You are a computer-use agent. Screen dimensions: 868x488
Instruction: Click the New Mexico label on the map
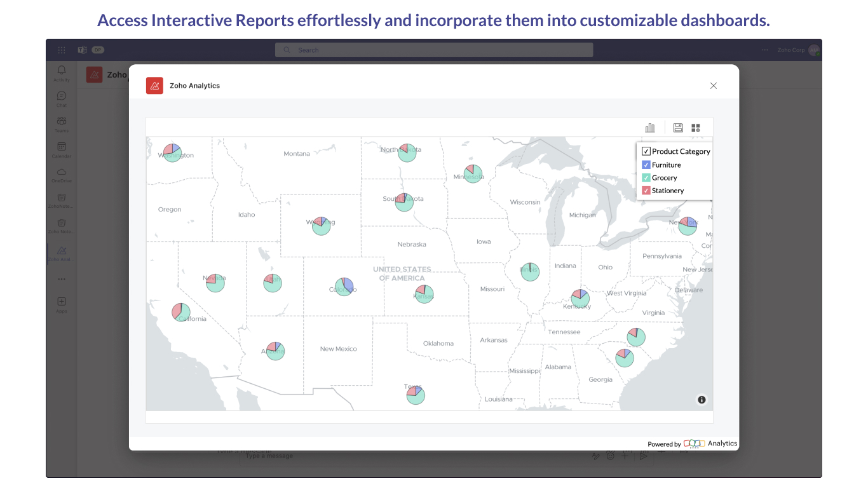click(339, 349)
